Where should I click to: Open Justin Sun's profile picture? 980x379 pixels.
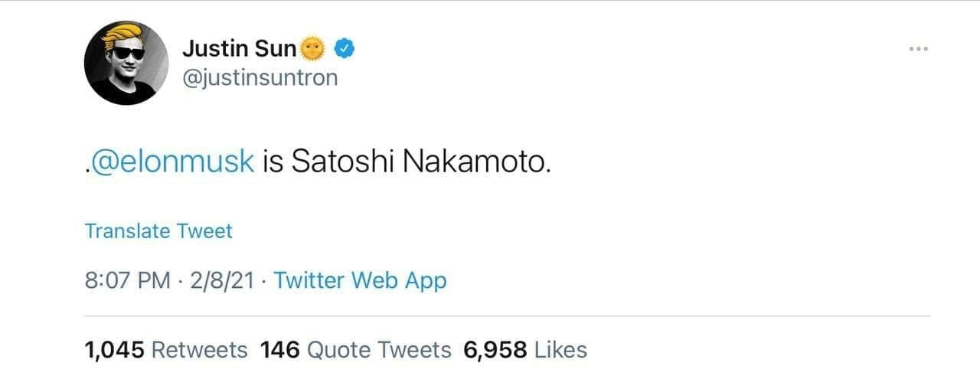126,63
